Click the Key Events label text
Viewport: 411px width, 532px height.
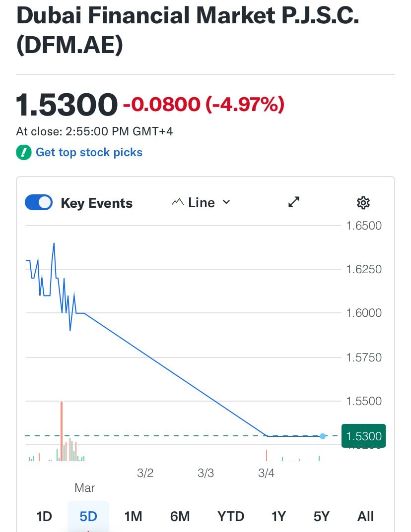coord(96,203)
